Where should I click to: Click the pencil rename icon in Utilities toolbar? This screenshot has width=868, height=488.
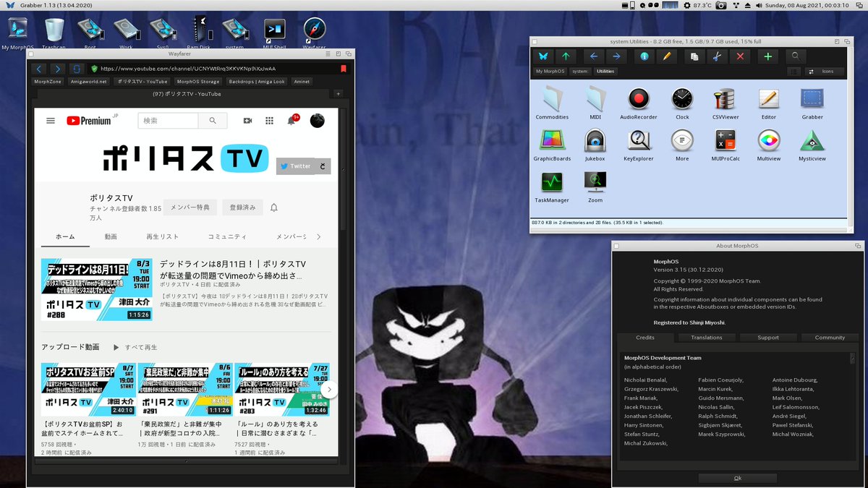click(x=666, y=56)
